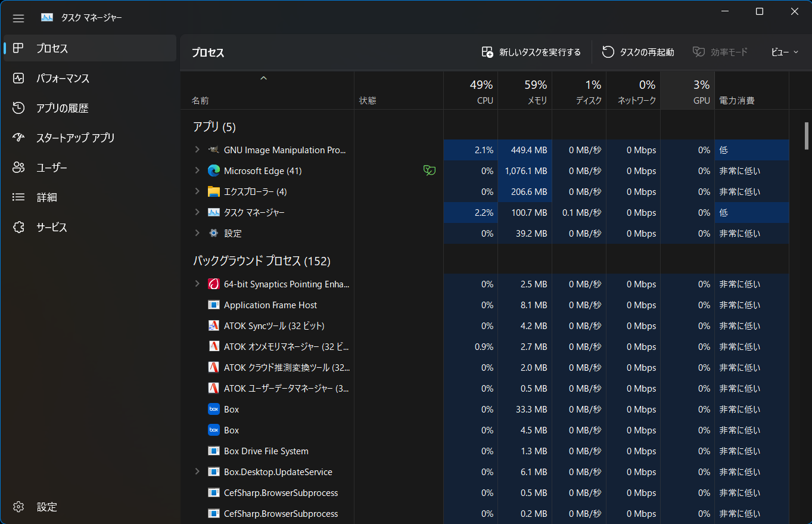Expand the タスク マネージャー process row
This screenshot has width=812, height=524.
click(197, 213)
